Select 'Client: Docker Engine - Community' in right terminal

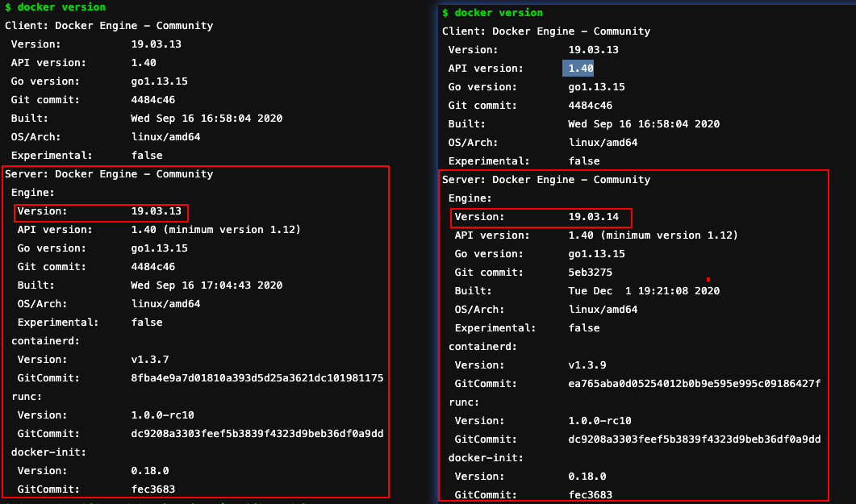(546, 31)
